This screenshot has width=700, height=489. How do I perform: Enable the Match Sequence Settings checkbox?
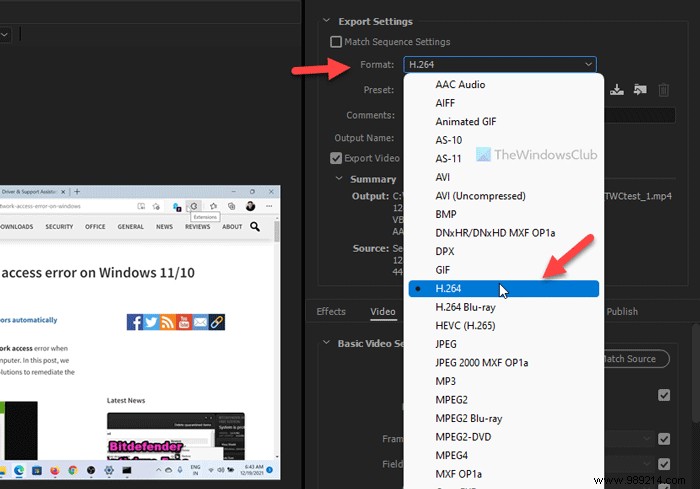point(336,42)
